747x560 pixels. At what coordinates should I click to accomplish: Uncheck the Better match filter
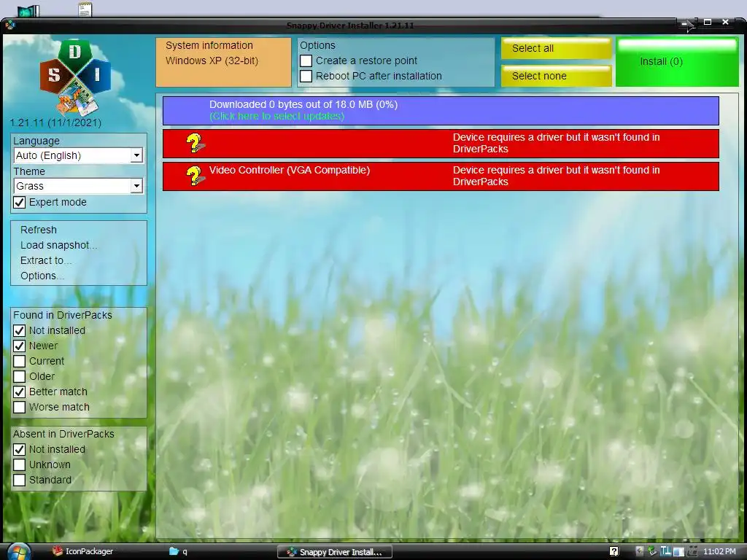[x=19, y=392]
